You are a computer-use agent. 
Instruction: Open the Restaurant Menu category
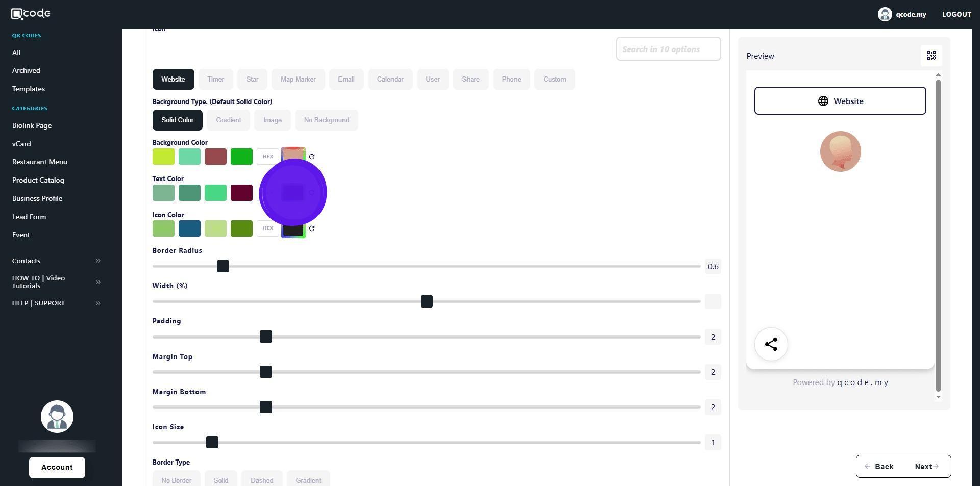40,162
